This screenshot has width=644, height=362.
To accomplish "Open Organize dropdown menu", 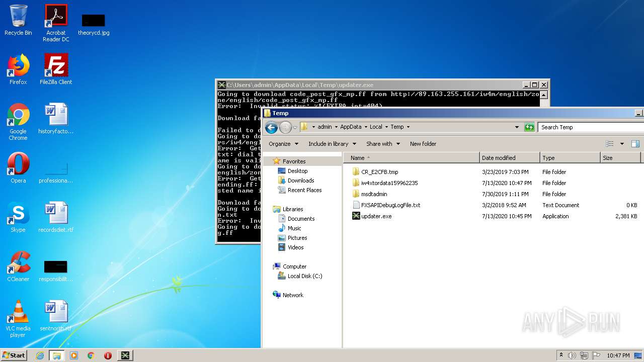I will click(x=283, y=144).
